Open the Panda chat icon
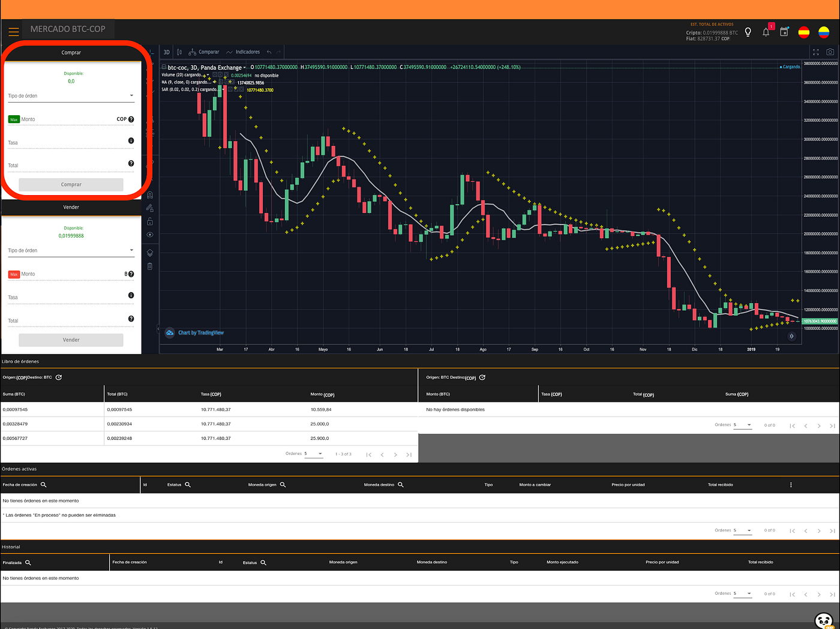This screenshot has width=840, height=629. 824,620
